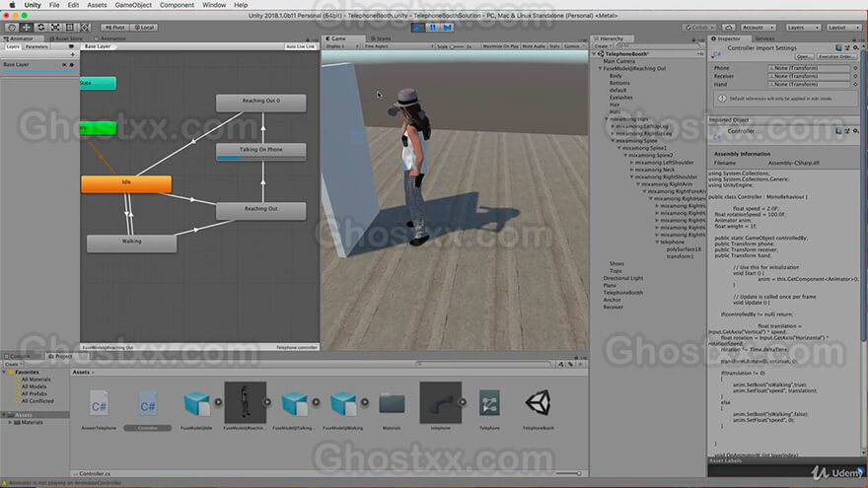This screenshot has height=488, width=868.
Task: Select the FuseModel@Idle asset
Action: click(196, 408)
